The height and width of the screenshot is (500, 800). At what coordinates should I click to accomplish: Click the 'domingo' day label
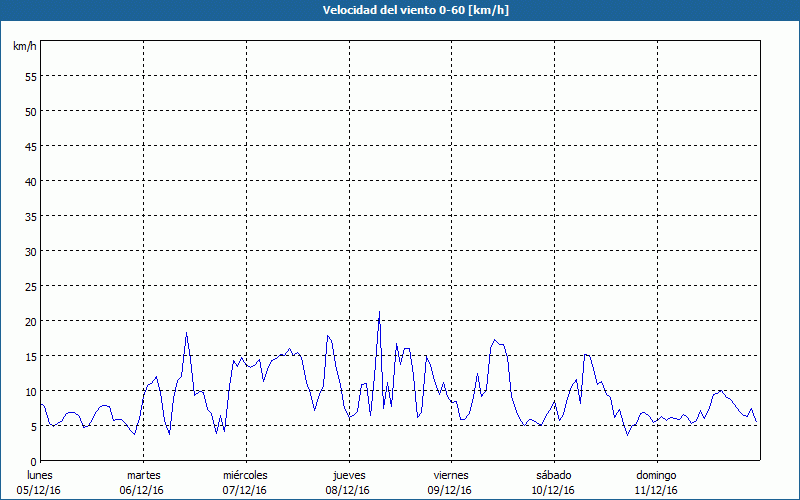(x=656, y=475)
